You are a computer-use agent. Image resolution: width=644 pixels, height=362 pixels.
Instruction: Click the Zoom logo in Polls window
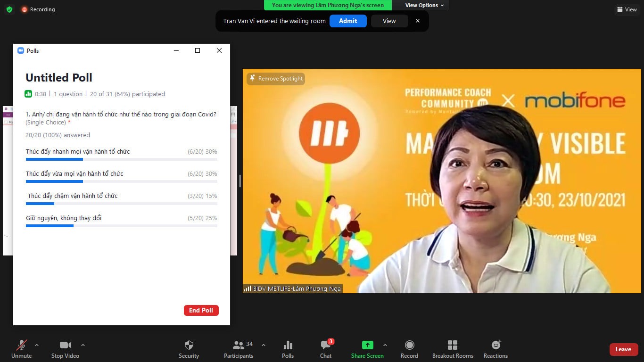20,50
